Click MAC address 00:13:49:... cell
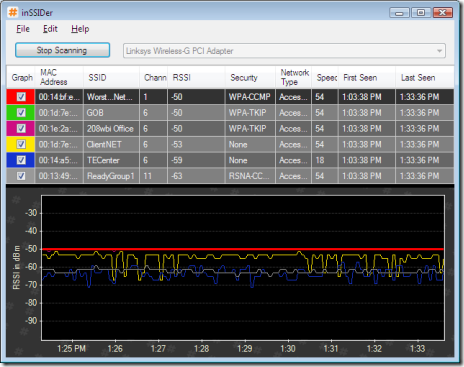 (x=59, y=176)
